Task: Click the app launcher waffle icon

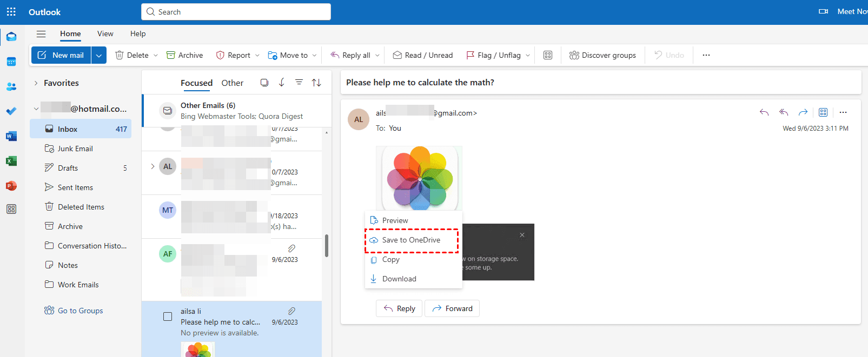Action: click(11, 12)
